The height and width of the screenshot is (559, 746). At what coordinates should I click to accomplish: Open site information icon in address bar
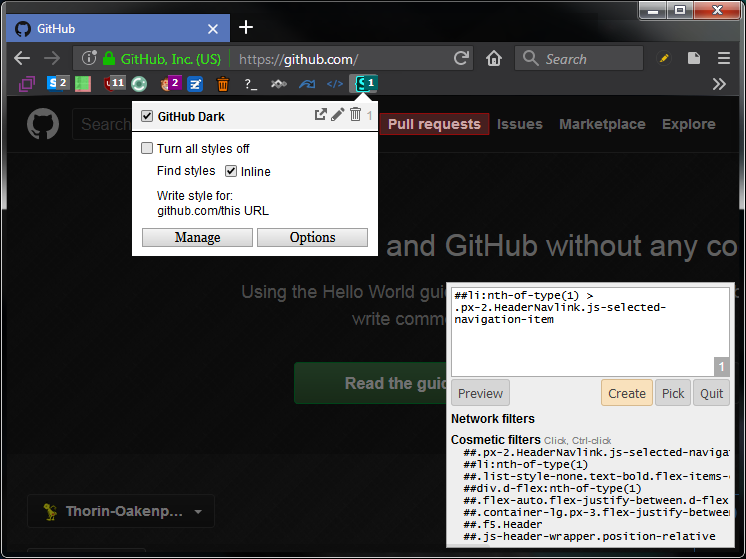[89, 58]
